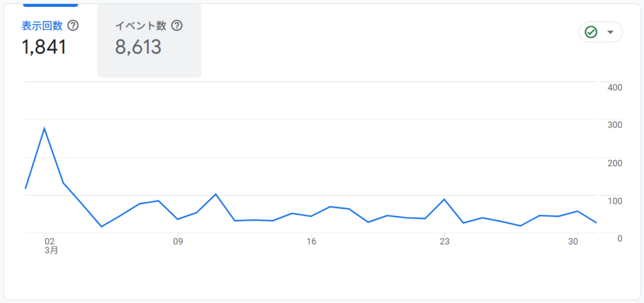Screen dimensions: 644x303
Task: Click the 200 value on the vertical axis
Action: pos(614,163)
